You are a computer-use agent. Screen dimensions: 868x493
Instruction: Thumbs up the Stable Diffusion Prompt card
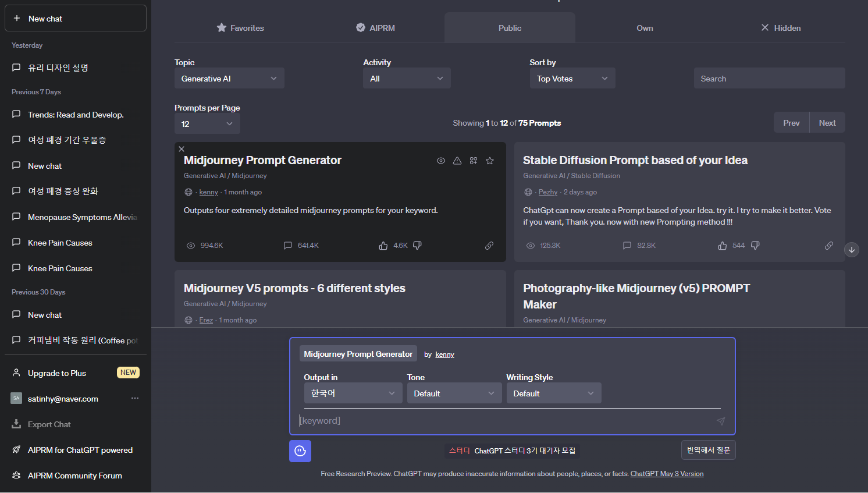(723, 246)
